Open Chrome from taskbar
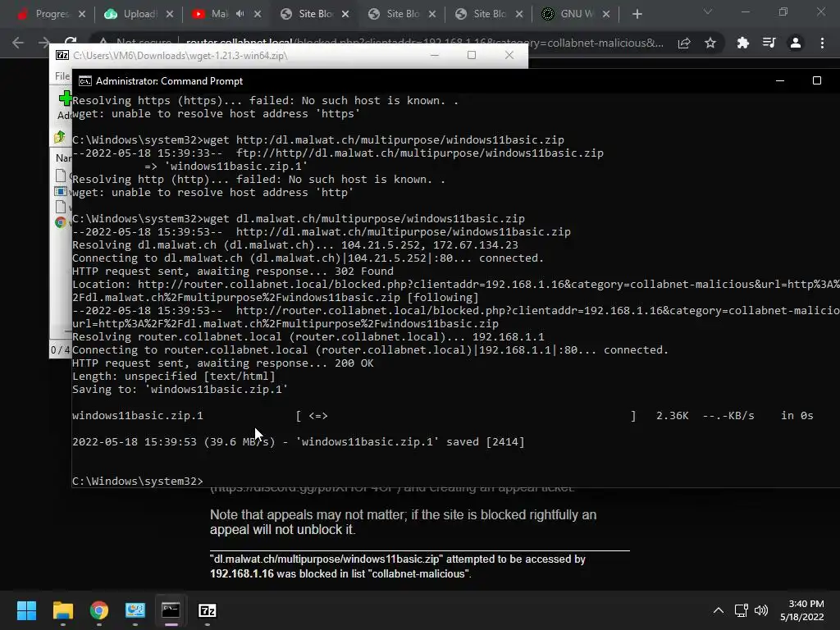This screenshot has width=840, height=630. point(99,610)
